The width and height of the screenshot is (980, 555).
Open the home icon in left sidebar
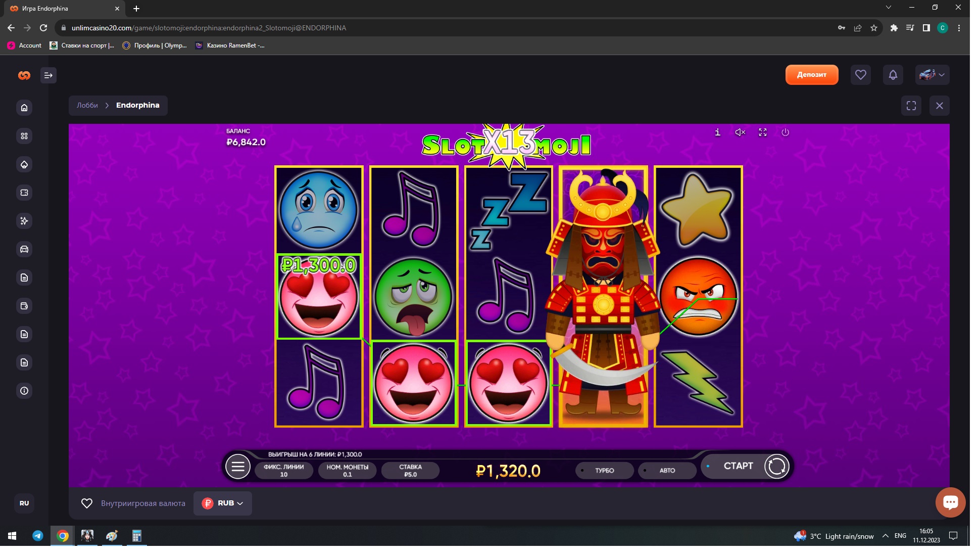[24, 108]
